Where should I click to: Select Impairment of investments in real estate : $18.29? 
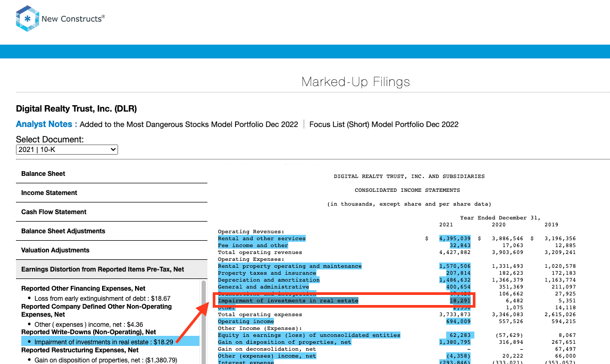click(104, 342)
